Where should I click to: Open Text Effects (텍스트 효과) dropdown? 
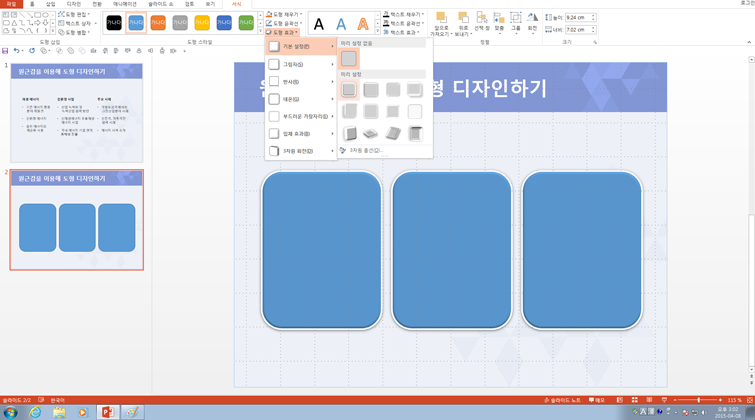(x=401, y=32)
